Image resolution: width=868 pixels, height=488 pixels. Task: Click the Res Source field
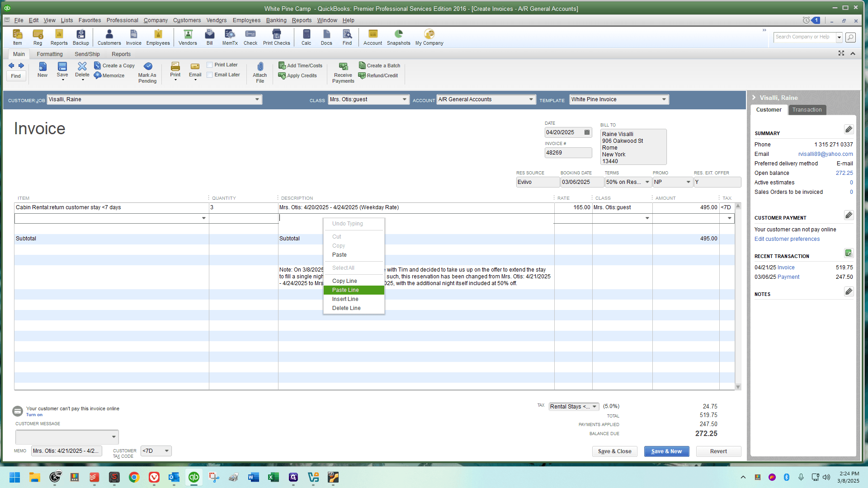pyautogui.click(x=538, y=182)
